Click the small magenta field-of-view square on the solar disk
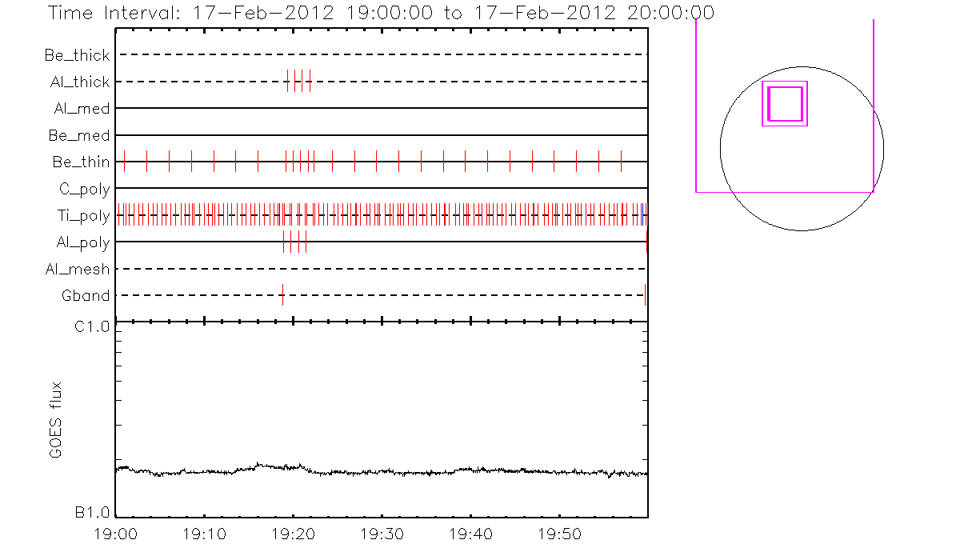The width and height of the screenshot is (960, 560). point(785,104)
